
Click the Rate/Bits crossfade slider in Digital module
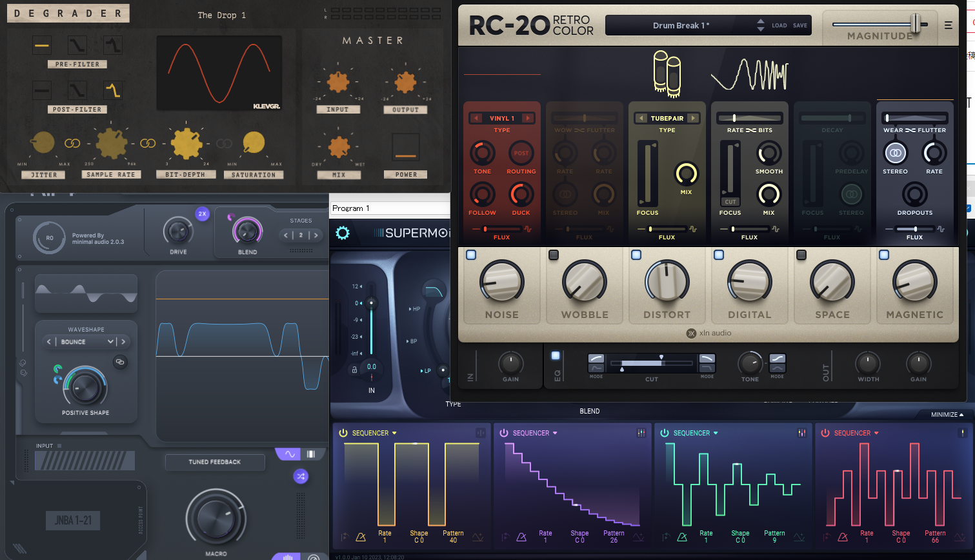click(x=750, y=118)
